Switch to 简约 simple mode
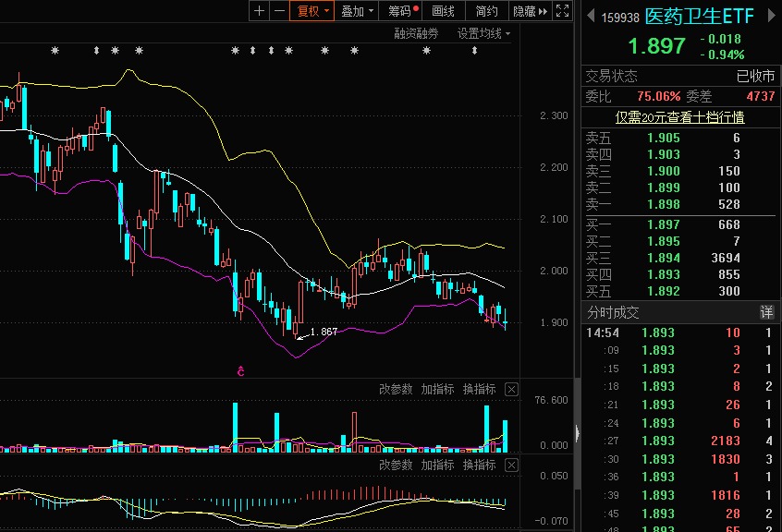 tap(487, 11)
